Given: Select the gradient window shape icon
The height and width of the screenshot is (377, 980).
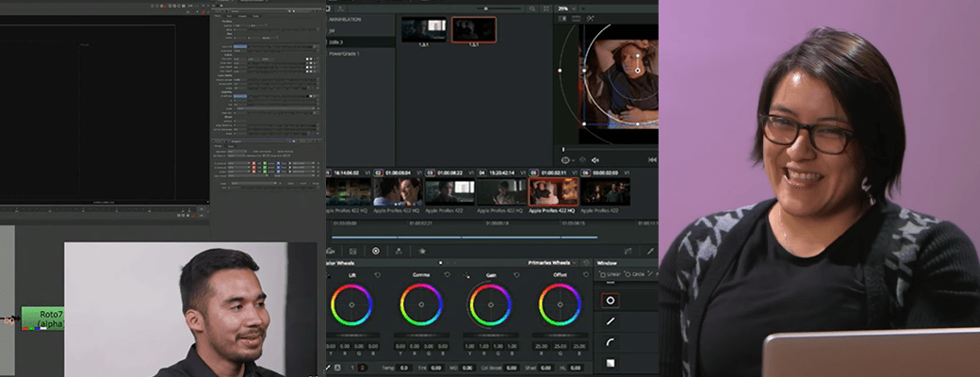Looking at the screenshot, I should pyautogui.click(x=610, y=363).
